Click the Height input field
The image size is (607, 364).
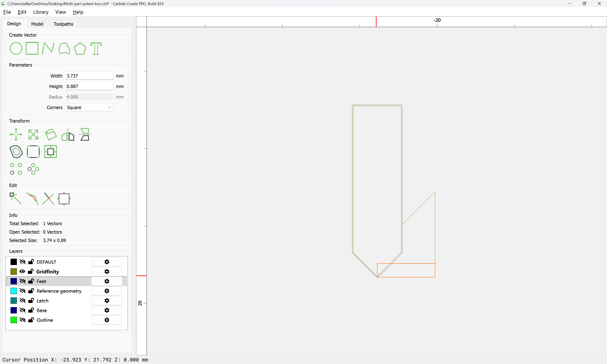click(89, 86)
